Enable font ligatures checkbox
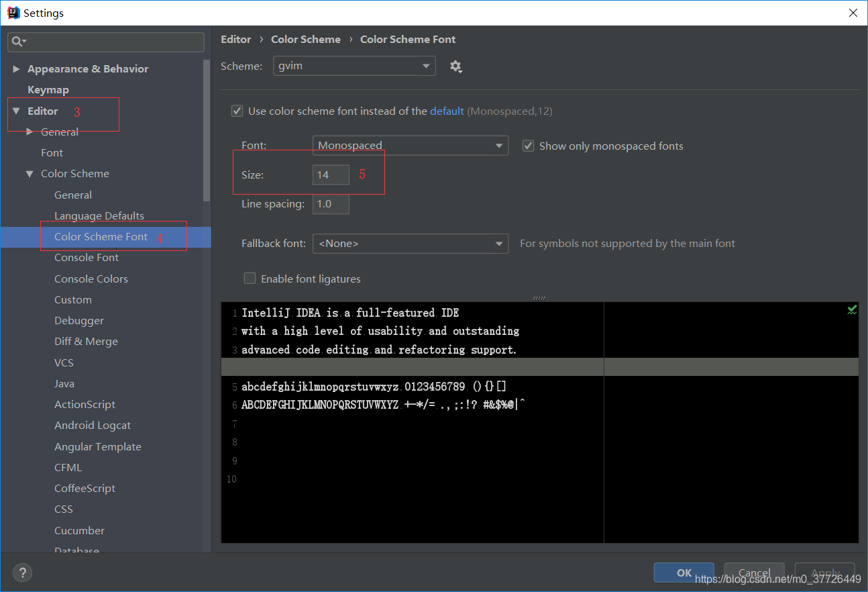868x592 pixels. (x=250, y=278)
